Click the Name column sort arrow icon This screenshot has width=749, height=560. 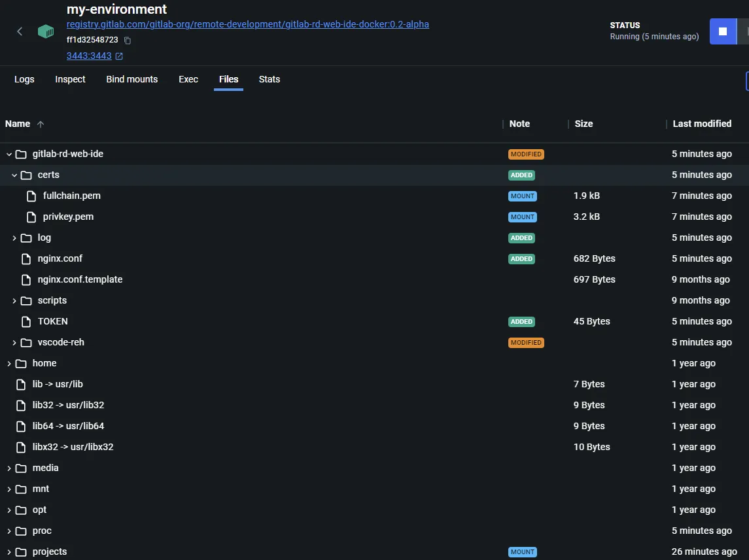tap(41, 124)
